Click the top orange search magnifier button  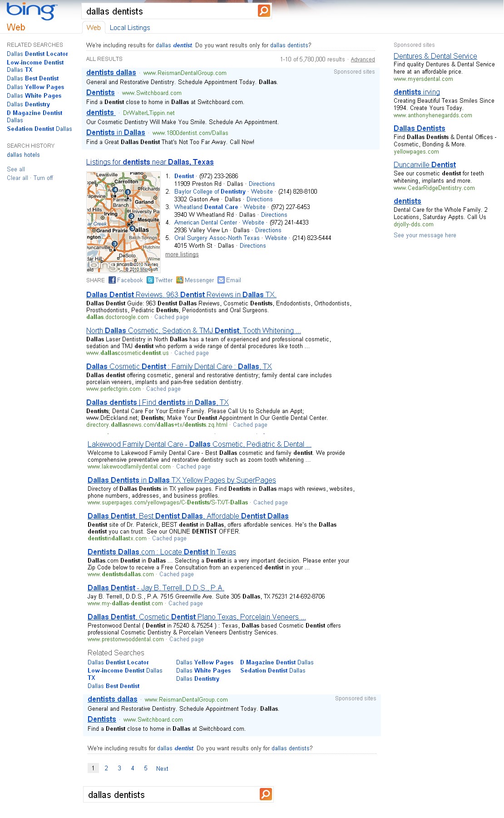click(264, 10)
